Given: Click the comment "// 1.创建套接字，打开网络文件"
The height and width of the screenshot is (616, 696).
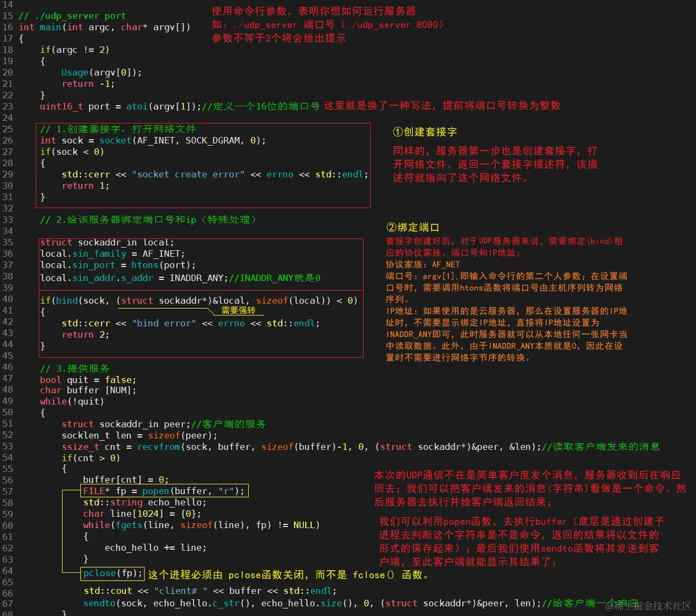Looking at the screenshot, I should pos(118,129).
